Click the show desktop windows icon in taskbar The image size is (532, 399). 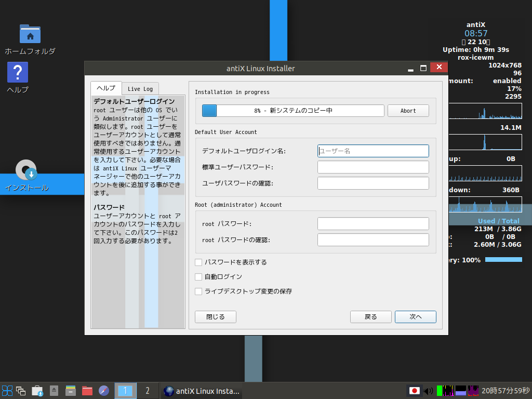[x=21, y=391]
